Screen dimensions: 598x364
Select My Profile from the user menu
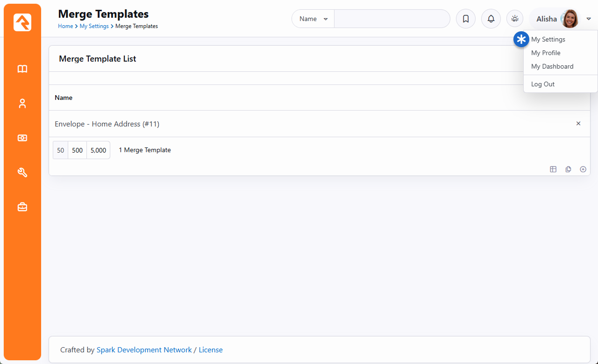pos(546,53)
